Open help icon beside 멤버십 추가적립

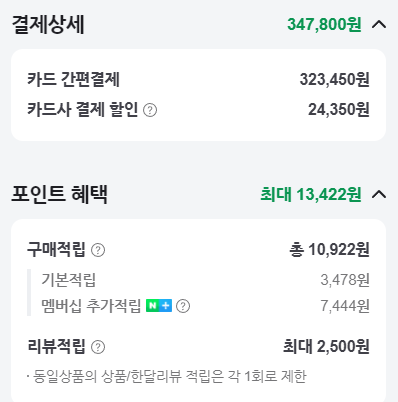point(183,306)
